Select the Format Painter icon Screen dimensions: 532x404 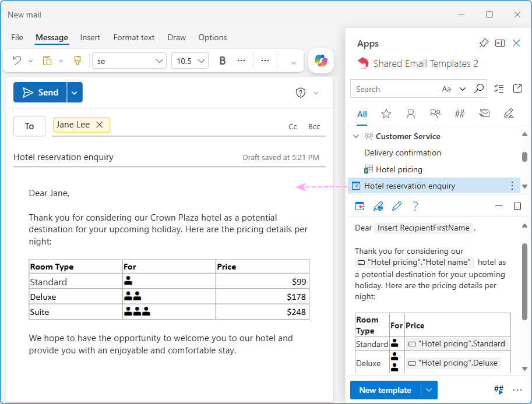77,61
